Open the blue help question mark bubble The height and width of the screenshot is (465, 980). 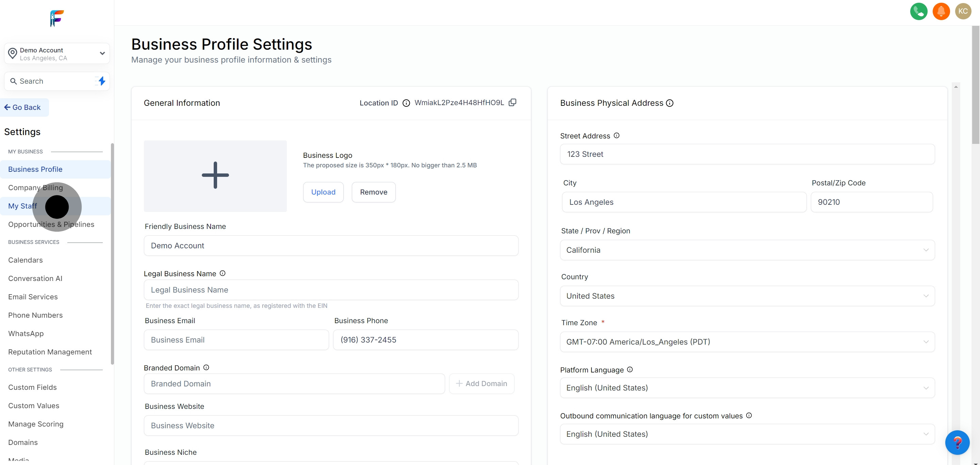(957, 442)
